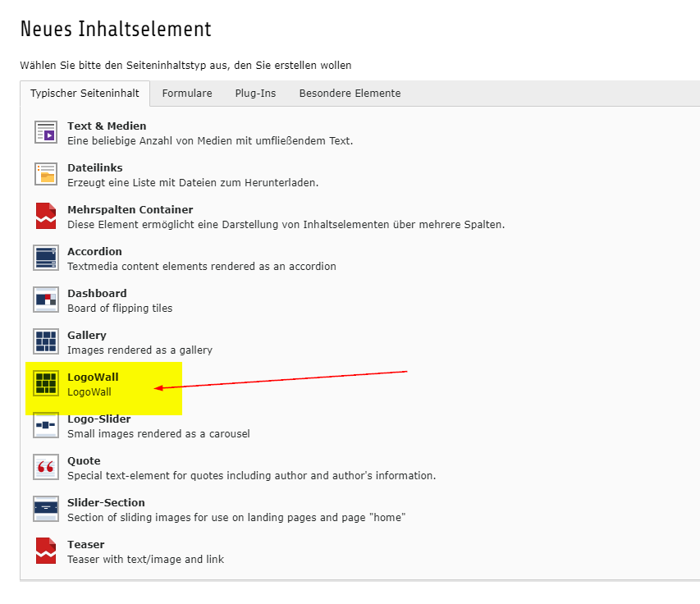Viewport: 700px width, 604px height.
Task: Switch to the Formulare tab
Action: tap(187, 94)
